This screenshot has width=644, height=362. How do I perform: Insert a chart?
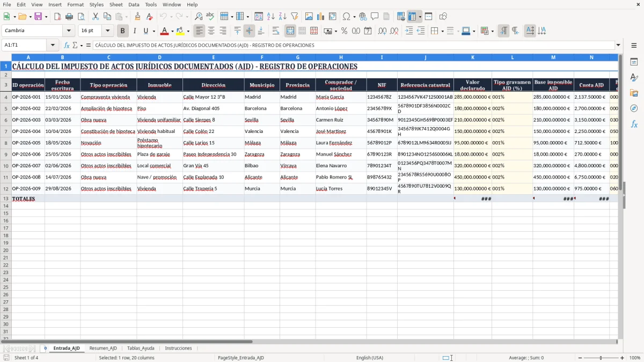coord(321,17)
